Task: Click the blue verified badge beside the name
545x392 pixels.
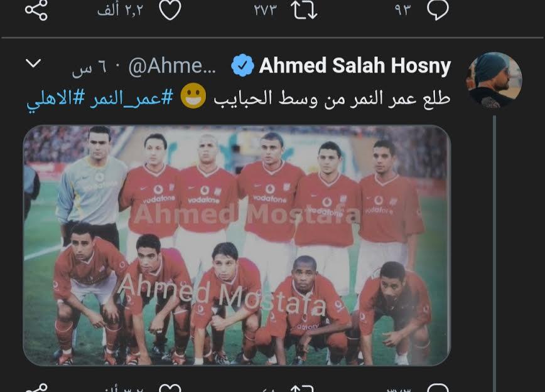Action: point(242,65)
